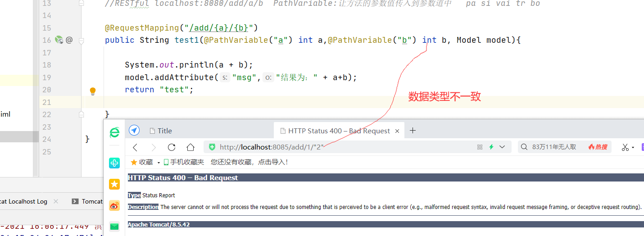
Task: Click the fold end marker on line 22
Action: pyautogui.click(x=82, y=115)
